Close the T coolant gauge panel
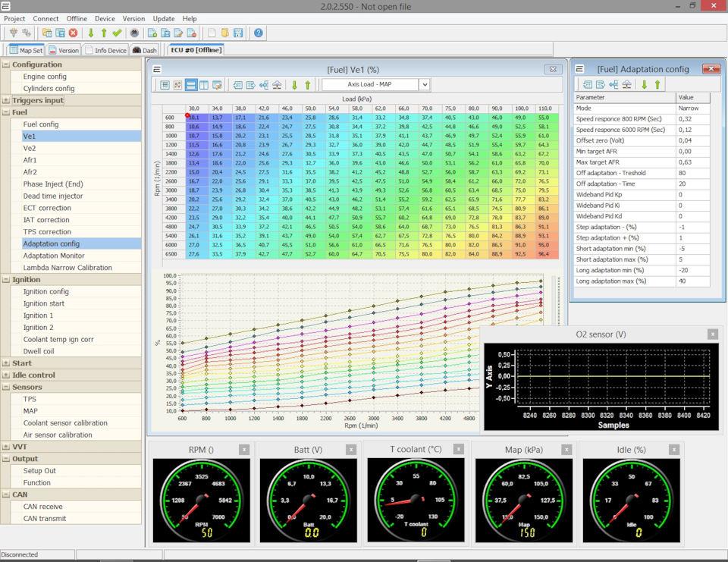728x562 pixels. (459, 449)
